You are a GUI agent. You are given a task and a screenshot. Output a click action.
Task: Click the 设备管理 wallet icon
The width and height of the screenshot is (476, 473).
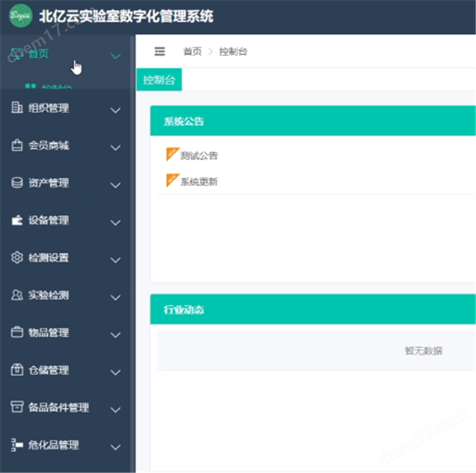pyautogui.click(x=17, y=220)
